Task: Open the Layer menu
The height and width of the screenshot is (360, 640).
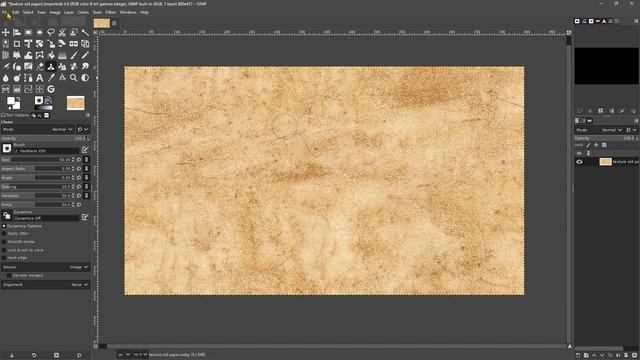Action: pos(69,12)
